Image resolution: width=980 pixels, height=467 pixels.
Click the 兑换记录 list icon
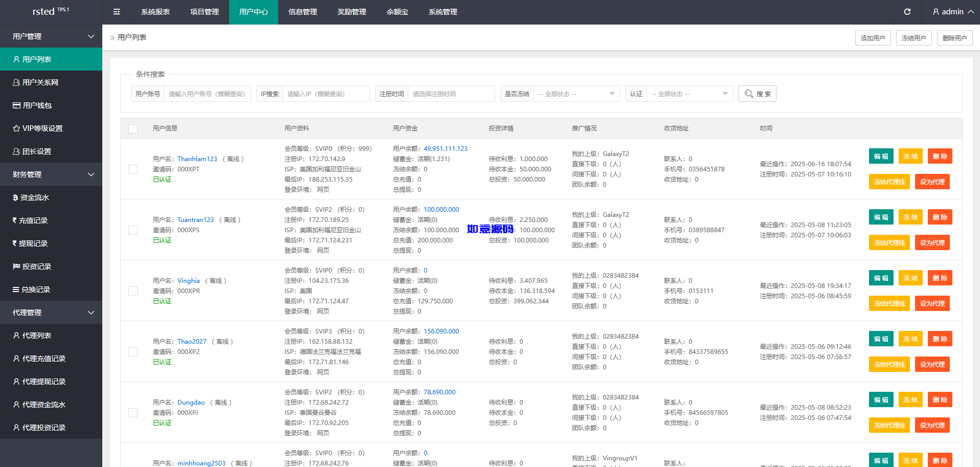pos(16,290)
